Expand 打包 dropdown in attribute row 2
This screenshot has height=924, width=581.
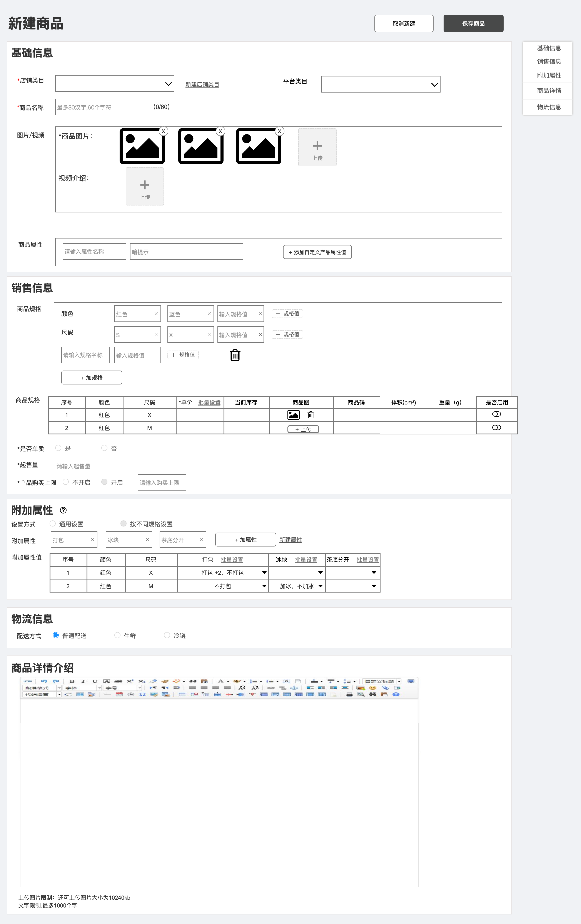(264, 586)
